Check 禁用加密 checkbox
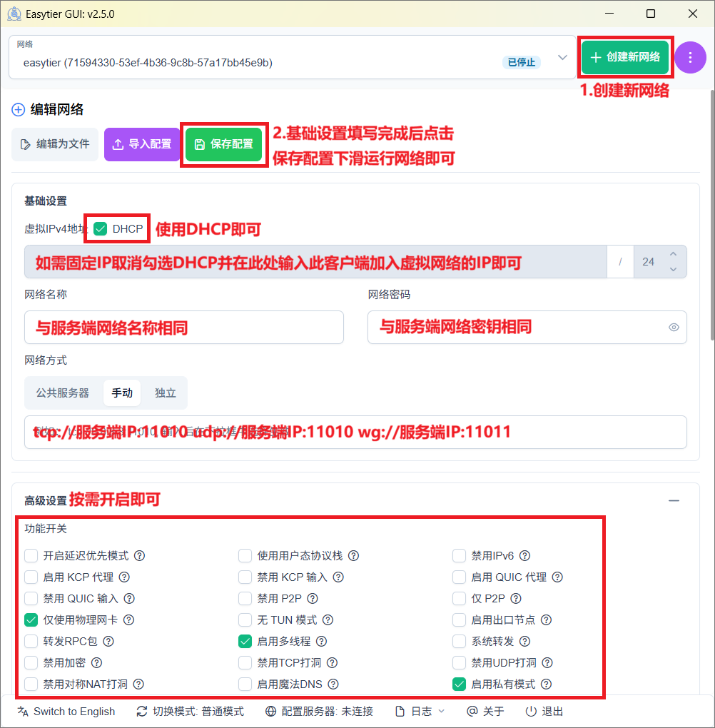Viewport: 715px width, 728px height. click(x=31, y=662)
